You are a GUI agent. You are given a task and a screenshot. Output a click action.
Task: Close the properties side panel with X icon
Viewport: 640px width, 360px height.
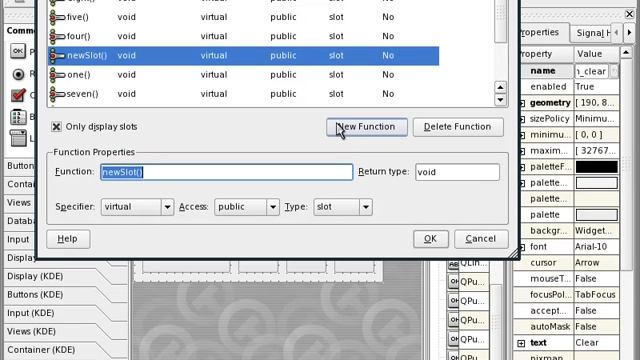click(x=630, y=14)
